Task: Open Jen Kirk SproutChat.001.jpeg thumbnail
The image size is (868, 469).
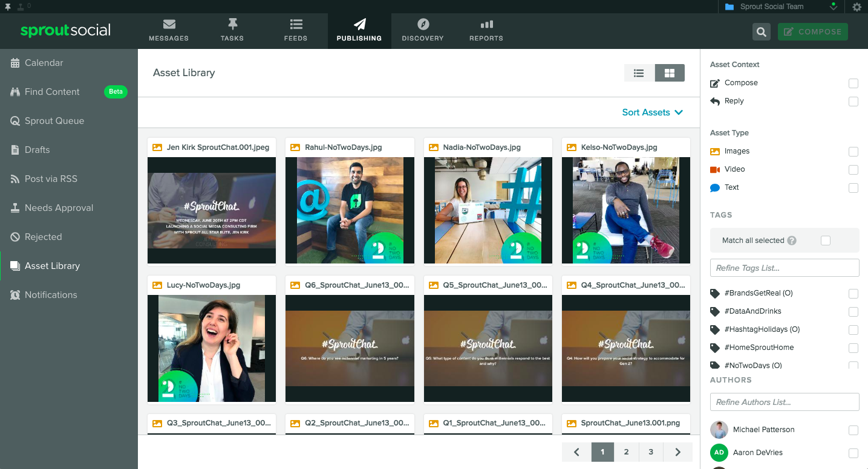Action: 212,210
